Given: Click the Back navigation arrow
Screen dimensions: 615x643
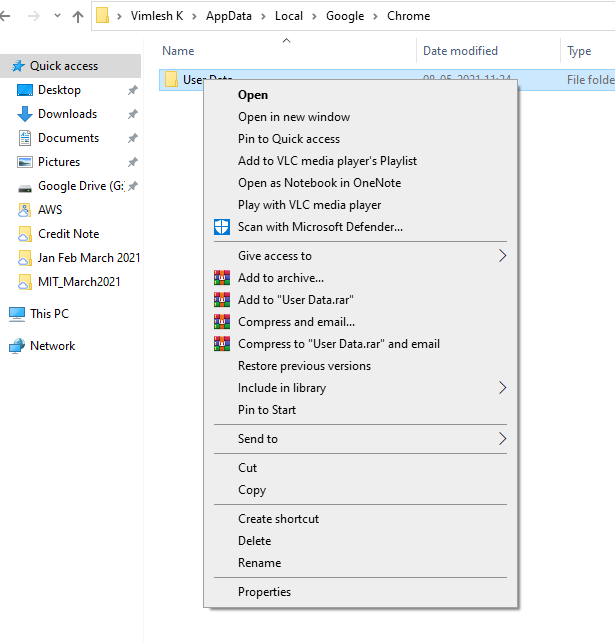Looking at the screenshot, I should tap(5, 16).
